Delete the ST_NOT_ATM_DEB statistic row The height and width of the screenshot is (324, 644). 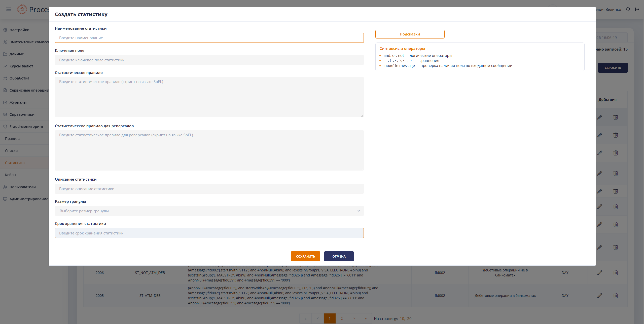click(x=616, y=273)
